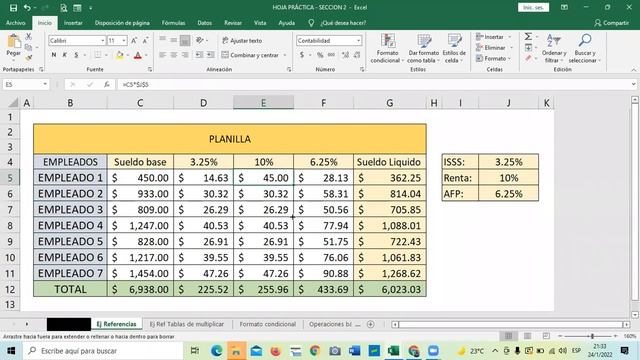Switch to the Vista ribbon tab
This screenshot has width=640, height=360.
click(x=260, y=23)
